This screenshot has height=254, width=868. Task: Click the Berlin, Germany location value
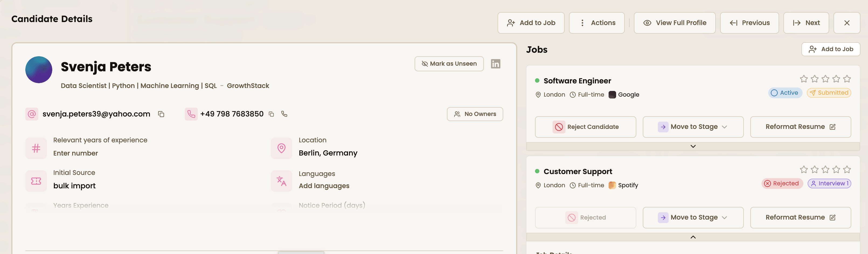click(328, 153)
